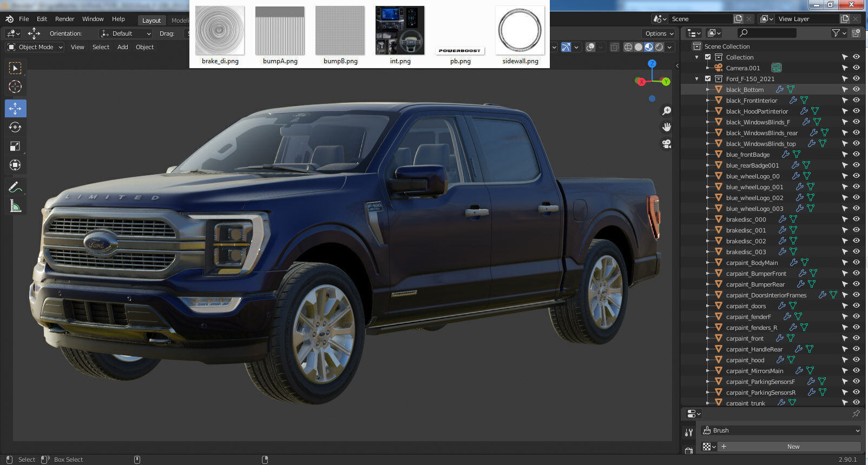Open the shading options dropdown arrow

click(x=670, y=47)
